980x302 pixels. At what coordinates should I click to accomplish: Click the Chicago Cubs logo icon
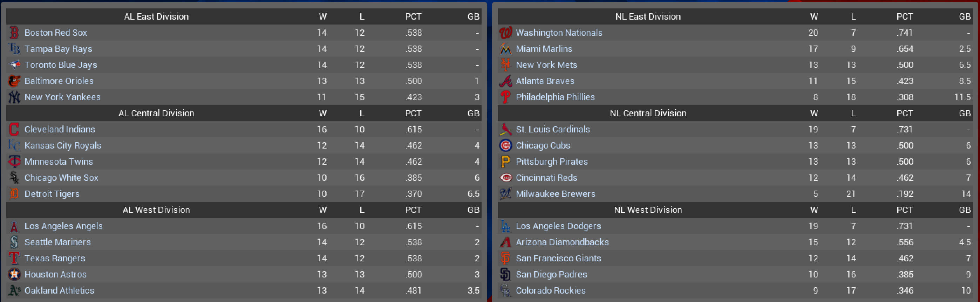coord(505,146)
